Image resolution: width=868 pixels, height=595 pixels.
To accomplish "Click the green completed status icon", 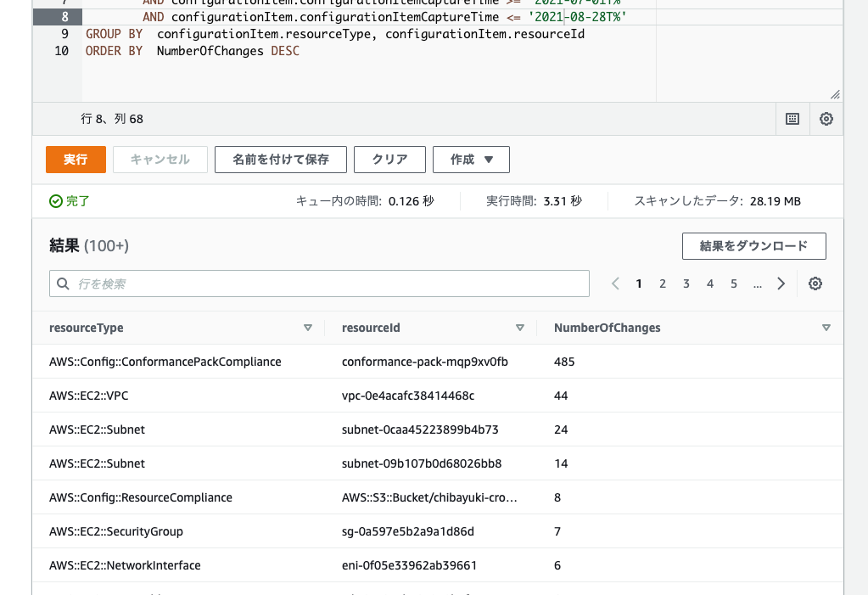I will (x=55, y=201).
